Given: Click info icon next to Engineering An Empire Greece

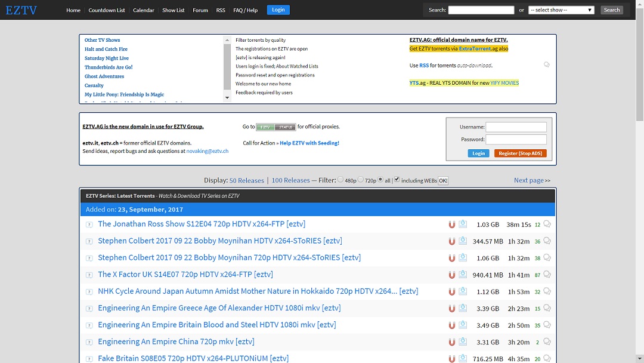Looking at the screenshot, I should (89, 307).
